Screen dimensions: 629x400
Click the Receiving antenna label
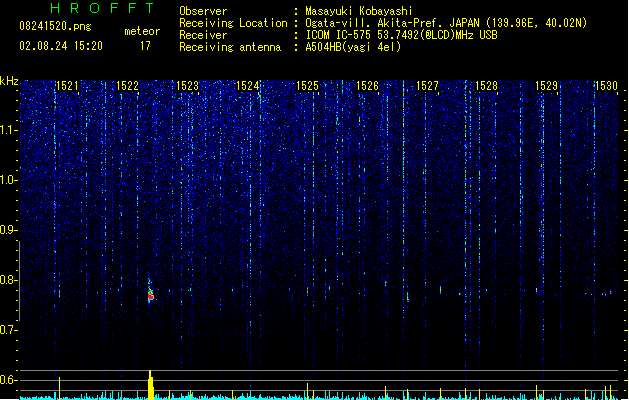tap(230, 47)
